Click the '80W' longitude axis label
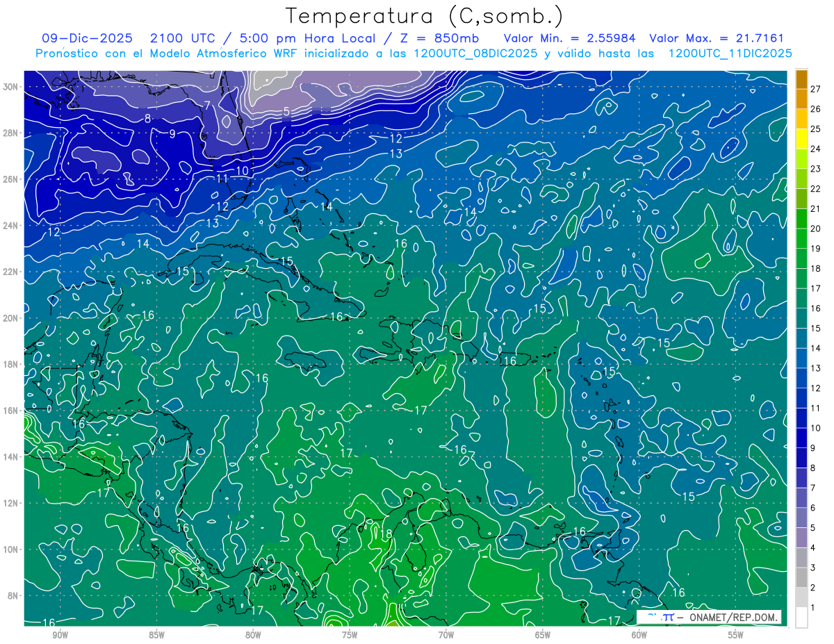The width and height of the screenshot is (834, 644). 253,635
